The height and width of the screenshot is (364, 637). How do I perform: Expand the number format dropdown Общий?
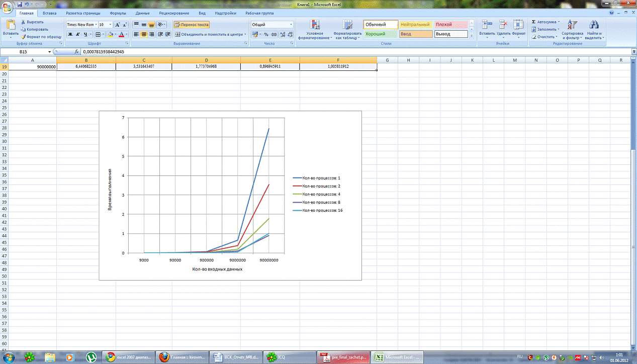291,24
